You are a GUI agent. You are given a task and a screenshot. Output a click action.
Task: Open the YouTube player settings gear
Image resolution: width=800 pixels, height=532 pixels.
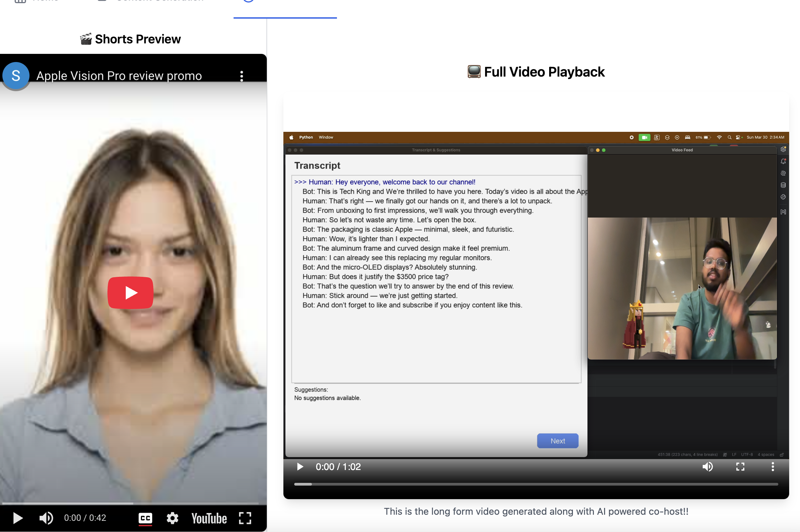click(173, 518)
